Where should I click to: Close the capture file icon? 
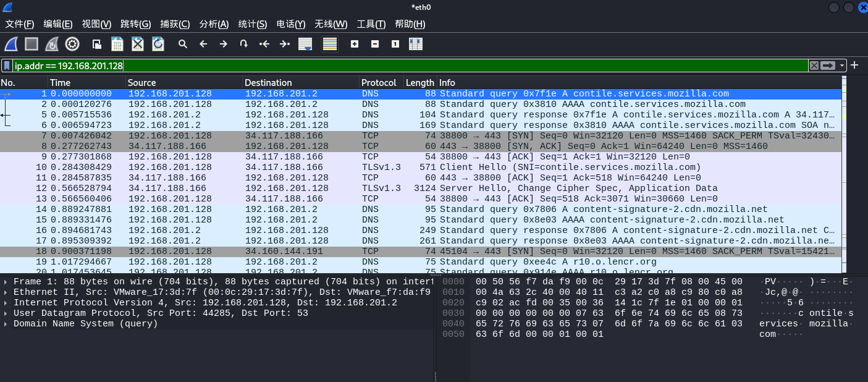coord(138,44)
